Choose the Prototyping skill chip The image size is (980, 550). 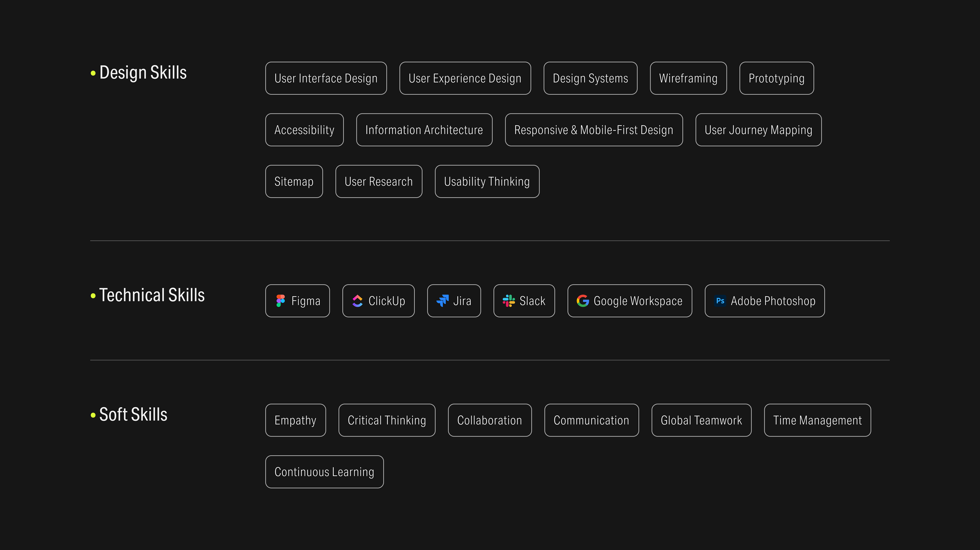776,78
